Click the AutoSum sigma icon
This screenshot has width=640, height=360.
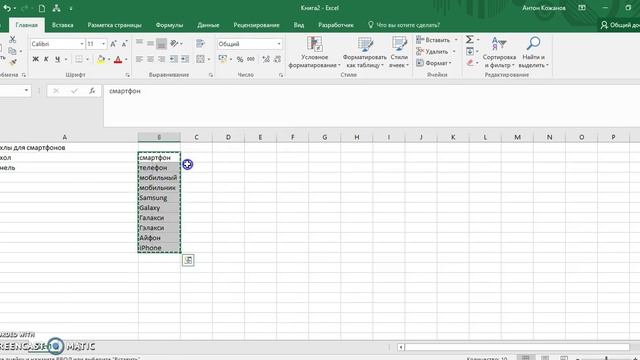coord(470,40)
